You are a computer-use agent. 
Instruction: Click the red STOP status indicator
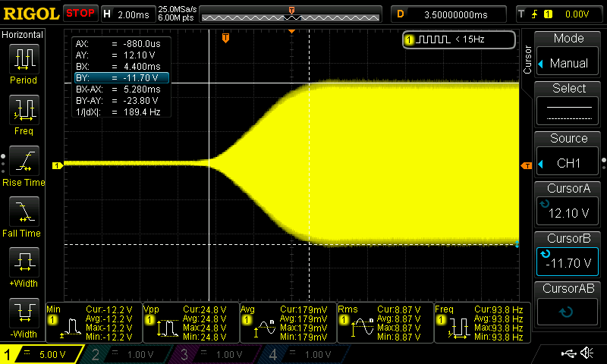coord(80,14)
